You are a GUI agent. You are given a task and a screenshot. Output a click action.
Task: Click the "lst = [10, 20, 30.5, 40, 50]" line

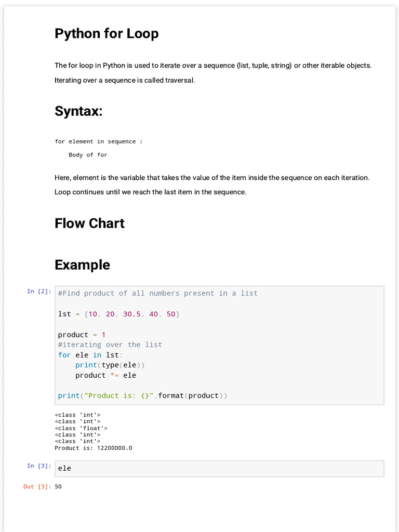pyautogui.click(x=118, y=314)
